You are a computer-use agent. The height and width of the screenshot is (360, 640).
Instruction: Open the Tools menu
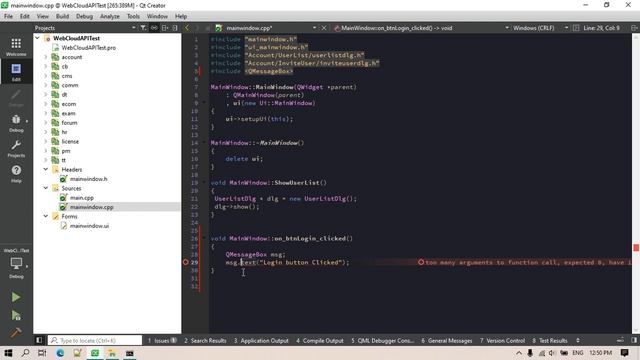133,16
